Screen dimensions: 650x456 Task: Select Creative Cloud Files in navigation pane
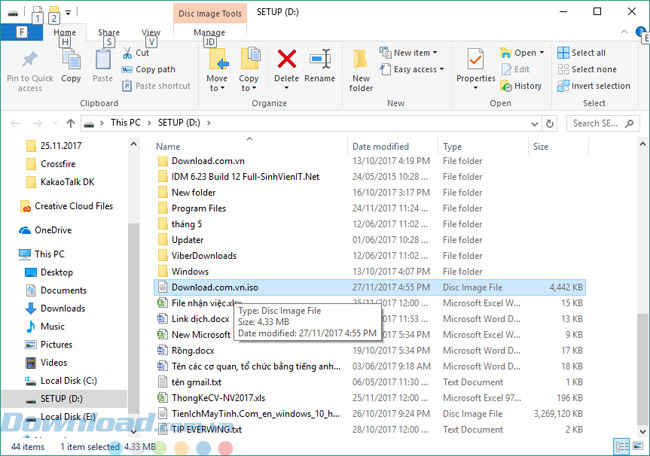(67, 206)
